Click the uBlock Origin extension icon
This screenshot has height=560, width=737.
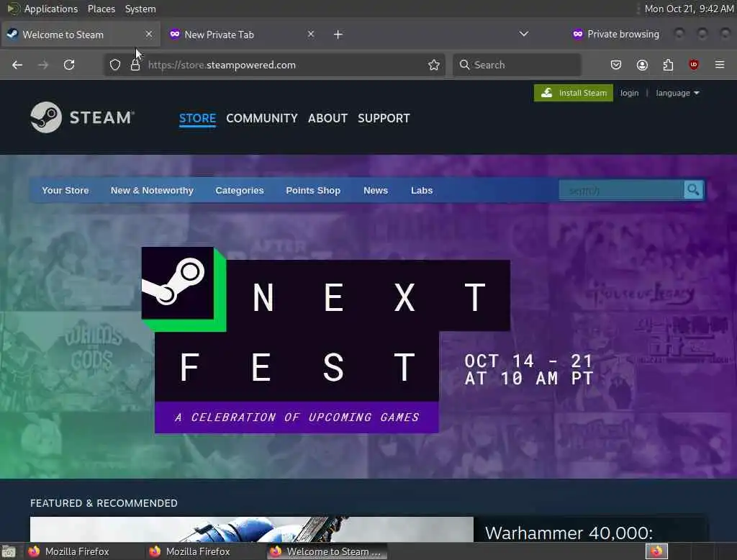click(x=694, y=65)
